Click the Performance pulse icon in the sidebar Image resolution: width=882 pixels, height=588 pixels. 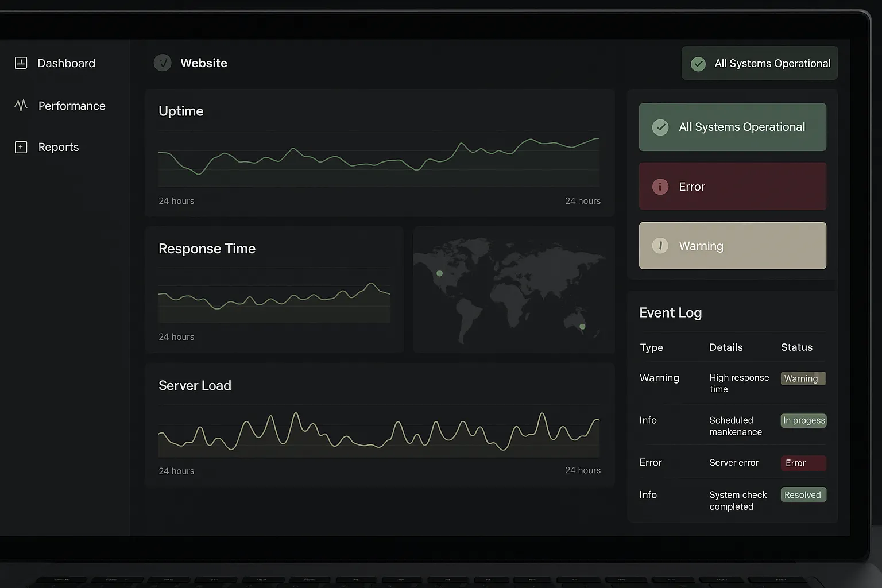click(x=21, y=105)
